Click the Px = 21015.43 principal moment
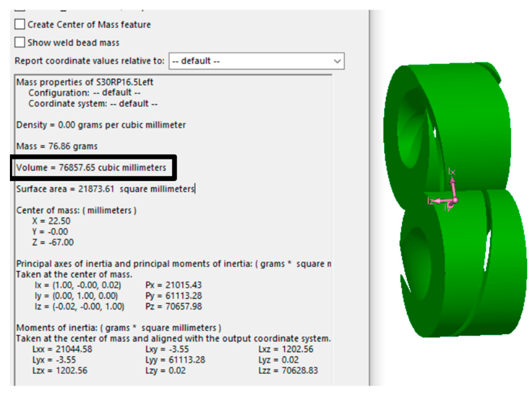The image size is (532, 397). [x=174, y=285]
